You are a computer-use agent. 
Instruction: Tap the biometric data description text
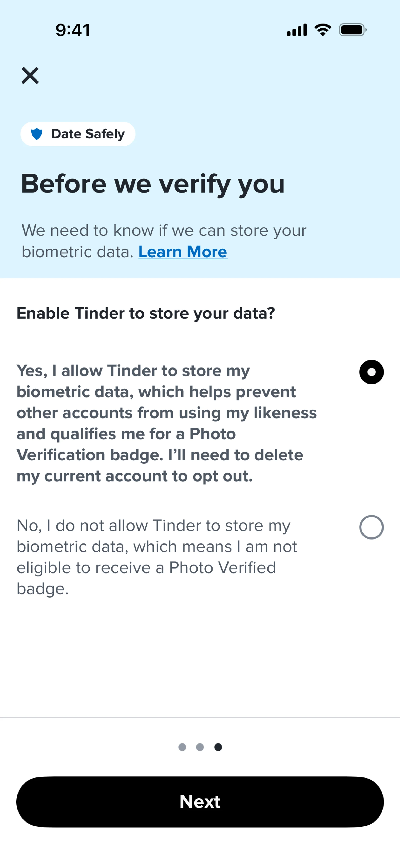[x=164, y=241]
